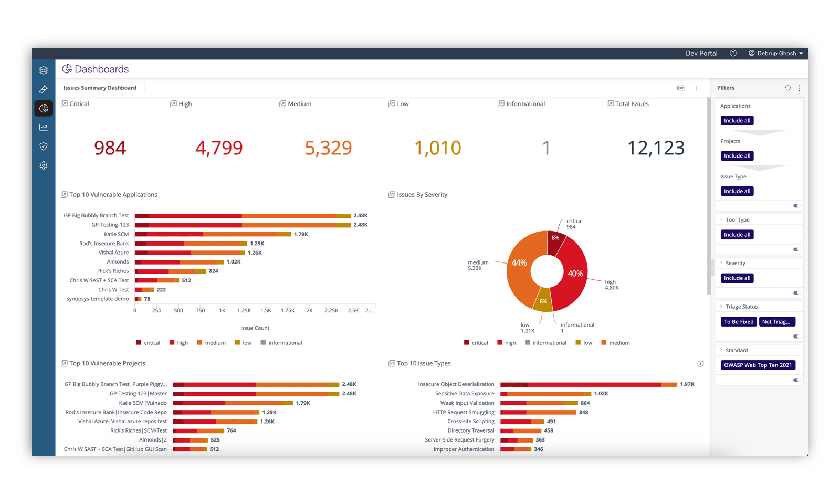Expand the Tool Type filter chevron
This screenshot has width=840, height=504.
click(721, 220)
